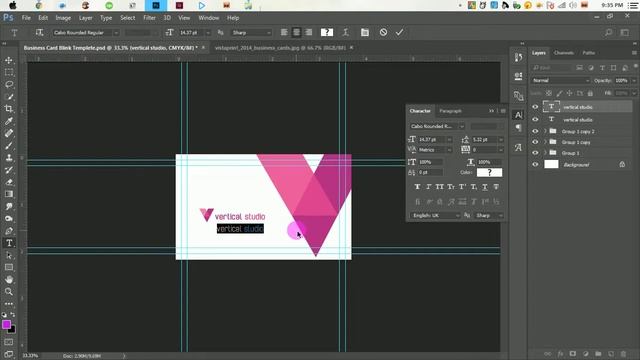Select the Eyedropper tool
640x360 pixels.
click(9, 121)
